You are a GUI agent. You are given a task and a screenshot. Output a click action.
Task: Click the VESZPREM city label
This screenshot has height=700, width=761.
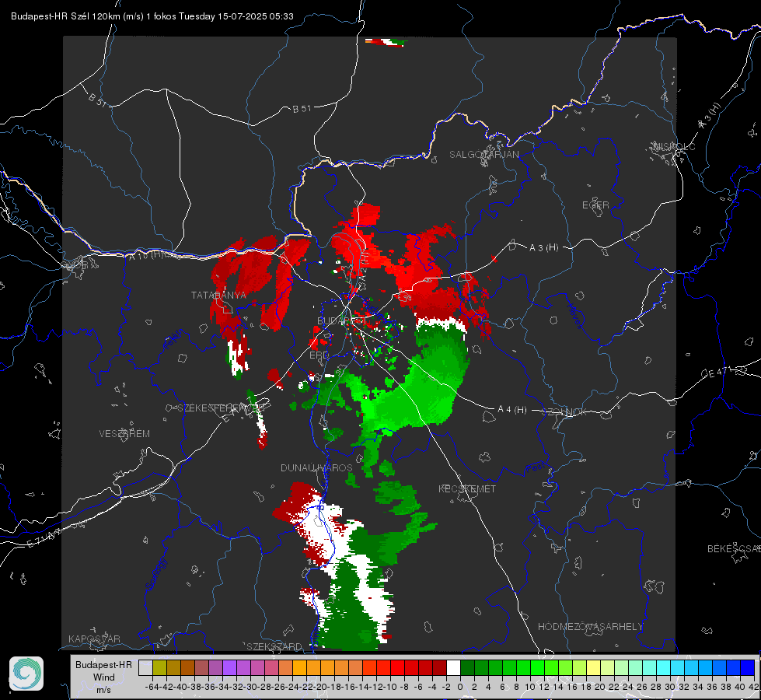click(x=124, y=434)
